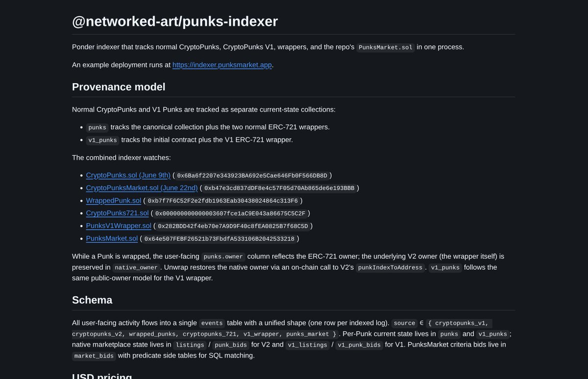Open the CryptoPunksMarket.sol (June 22nd) link
The width and height of the screenshot is (588, 379).
142,188
